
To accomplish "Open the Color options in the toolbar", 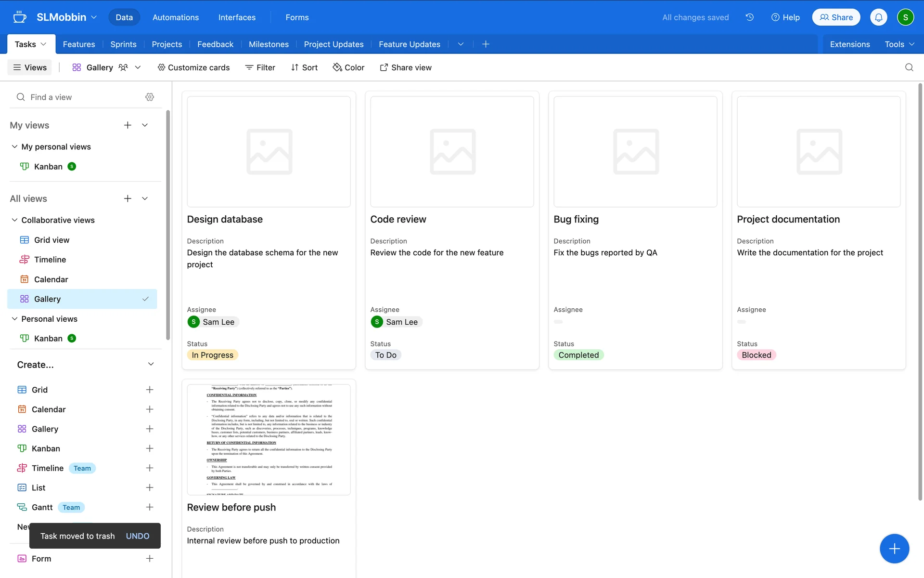I will coord(348,67).
